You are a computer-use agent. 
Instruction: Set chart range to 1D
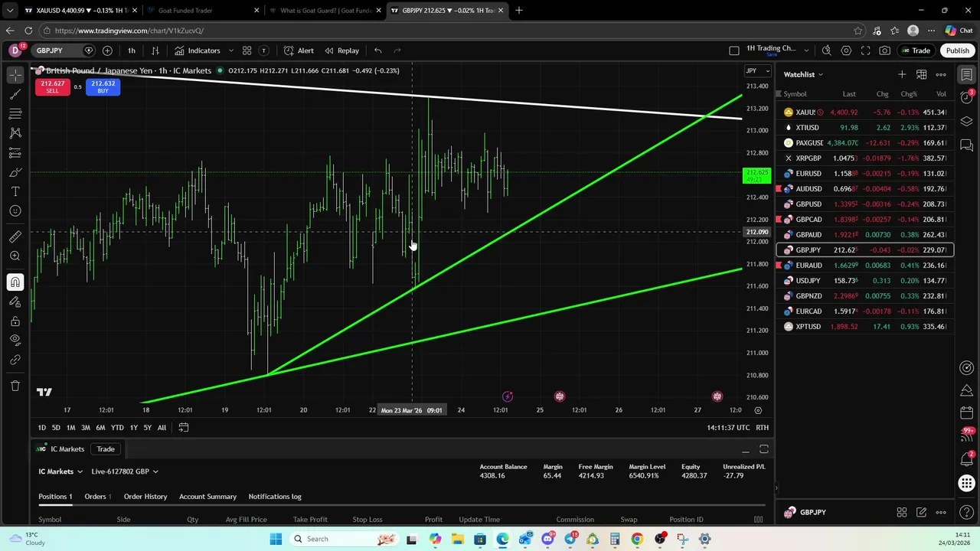tap(42, 428)
